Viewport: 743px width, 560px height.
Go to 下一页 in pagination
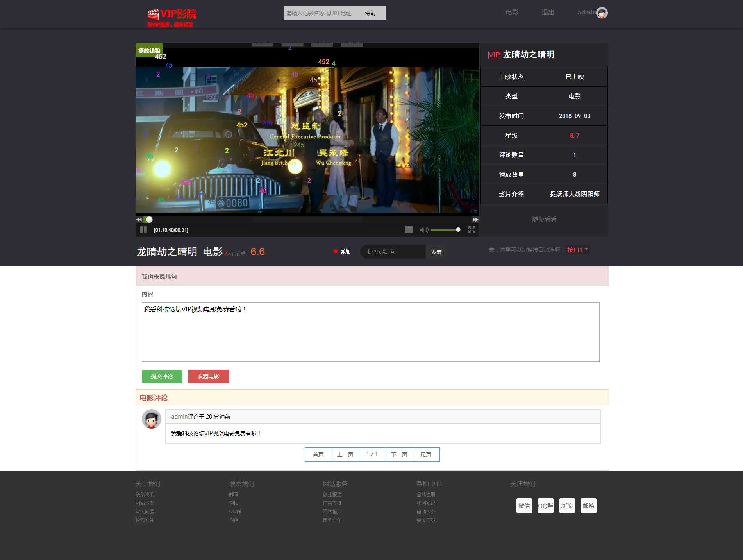click(x=399, y=454)
